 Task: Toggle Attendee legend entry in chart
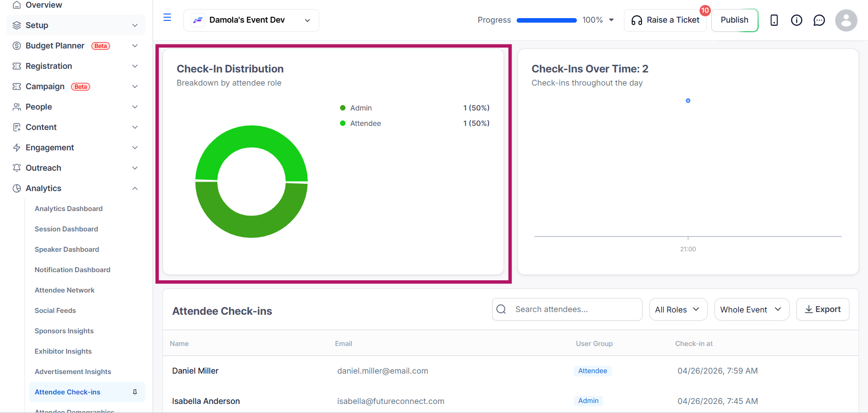pos(360,123)
